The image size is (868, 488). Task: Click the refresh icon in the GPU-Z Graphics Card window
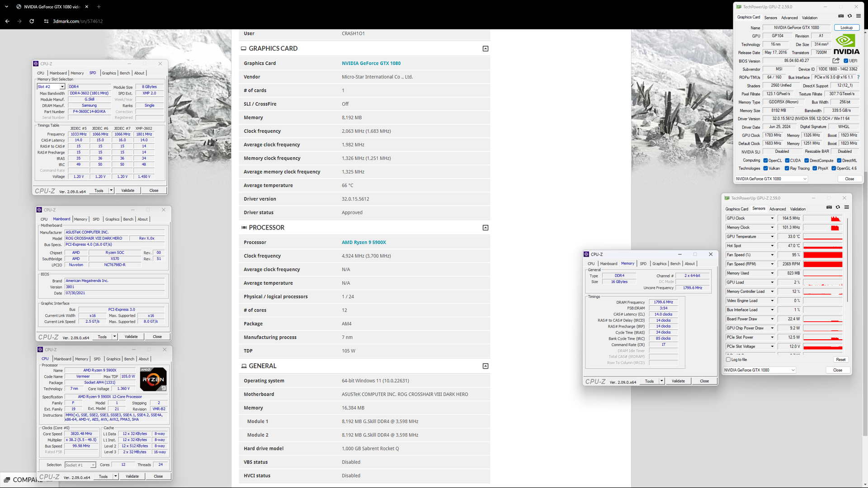(849, 16)
